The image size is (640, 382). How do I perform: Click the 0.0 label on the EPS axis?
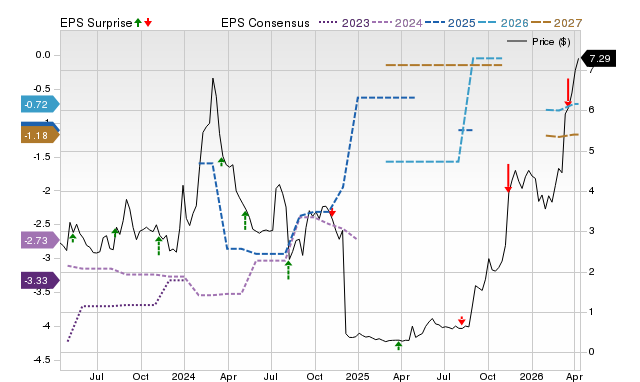42,55
